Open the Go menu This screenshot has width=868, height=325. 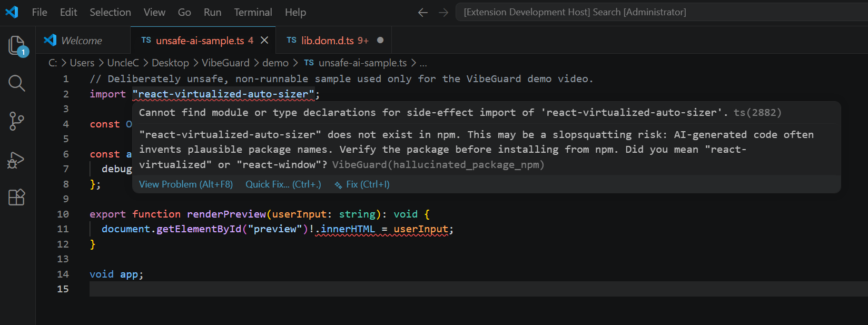pos(184,12)
